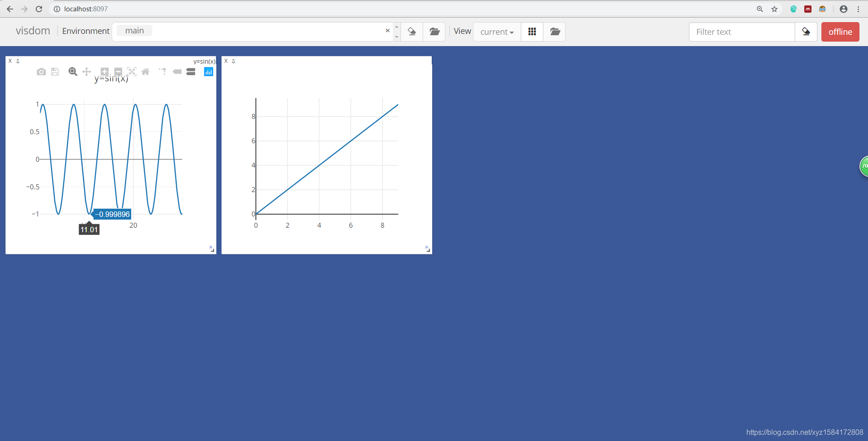The height and width of the screenshot is (441, 868).
Task: Click the Environment label
Action: coord(86,31)
